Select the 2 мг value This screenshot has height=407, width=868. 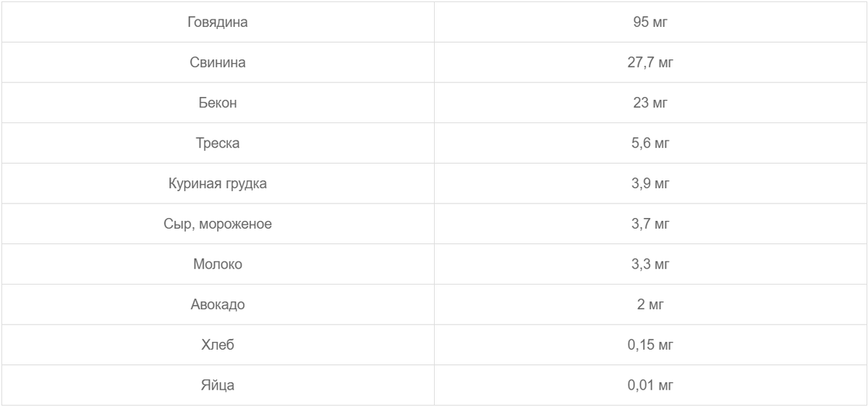650,304
